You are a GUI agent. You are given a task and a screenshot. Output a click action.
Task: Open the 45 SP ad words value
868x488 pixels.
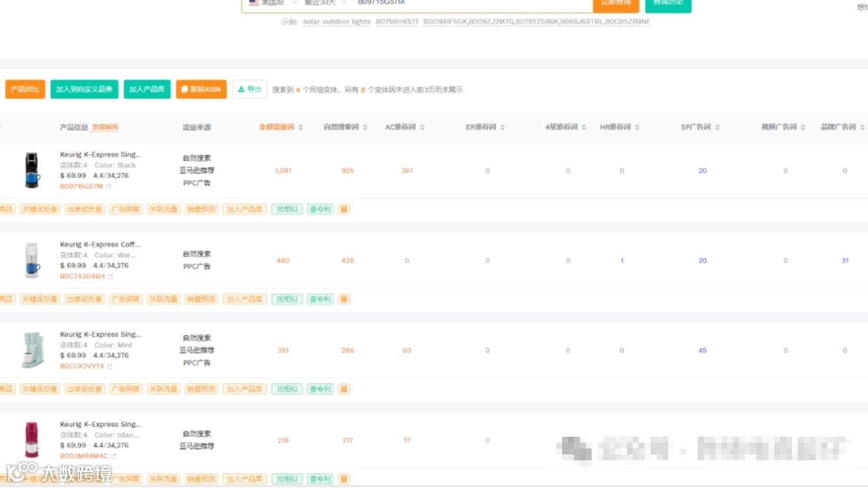point(702,351)
